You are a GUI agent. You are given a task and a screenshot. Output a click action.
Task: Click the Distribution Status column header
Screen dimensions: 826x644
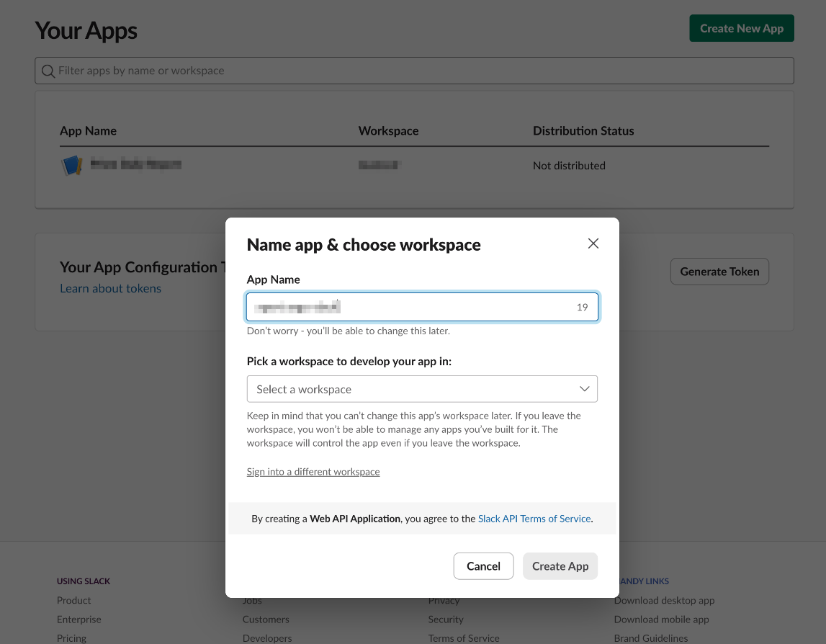point(583,130)
